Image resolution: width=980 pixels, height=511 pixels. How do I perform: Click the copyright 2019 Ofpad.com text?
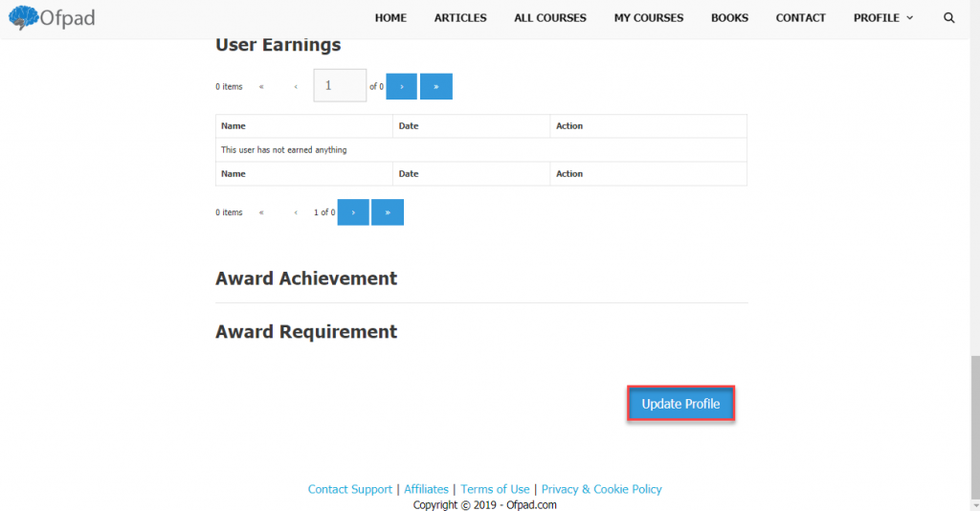click(x=484, y=504)
